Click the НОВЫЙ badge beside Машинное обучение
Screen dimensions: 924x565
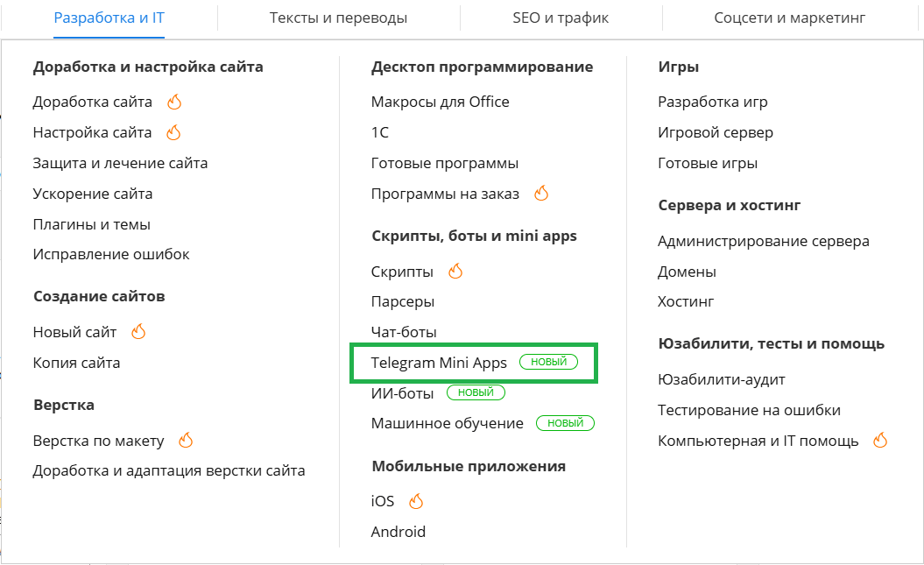565,423
